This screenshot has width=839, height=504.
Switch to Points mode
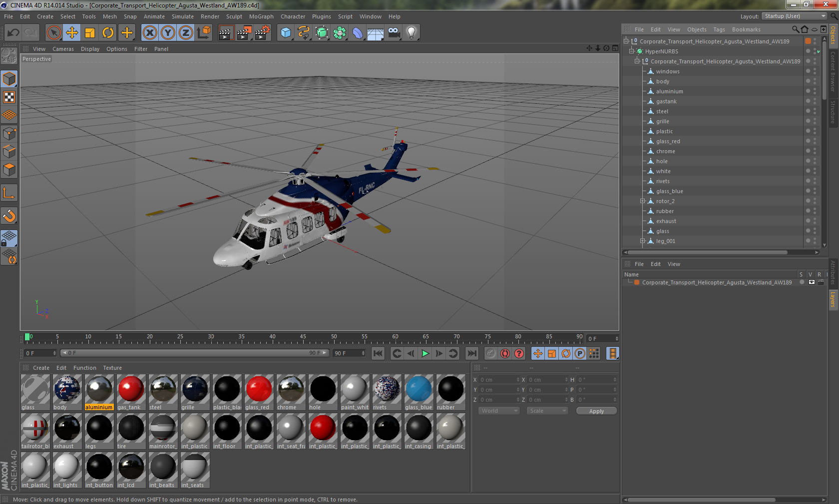coord(9,134)
